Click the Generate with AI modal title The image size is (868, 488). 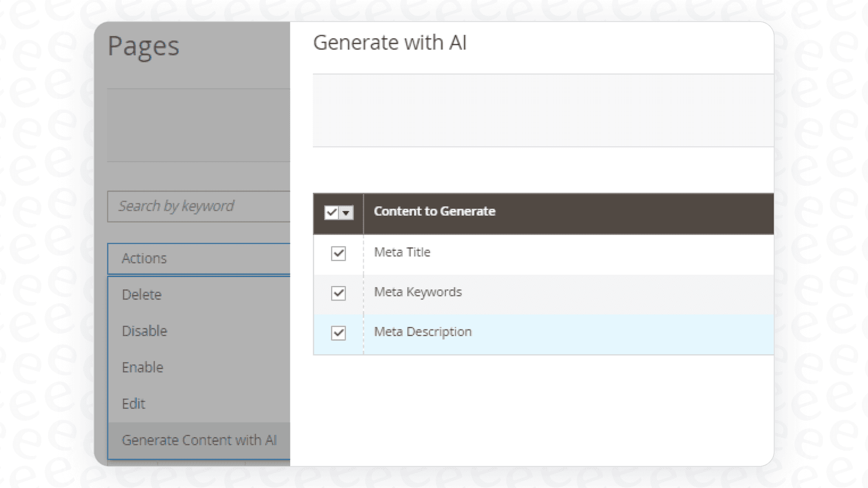point(391,43)
